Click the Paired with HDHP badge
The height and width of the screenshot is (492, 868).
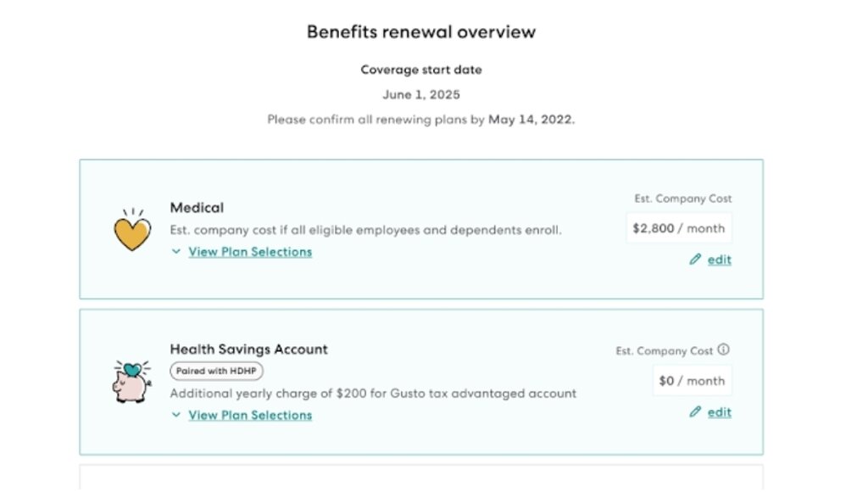pyautogui.click(x=216, y=371)
